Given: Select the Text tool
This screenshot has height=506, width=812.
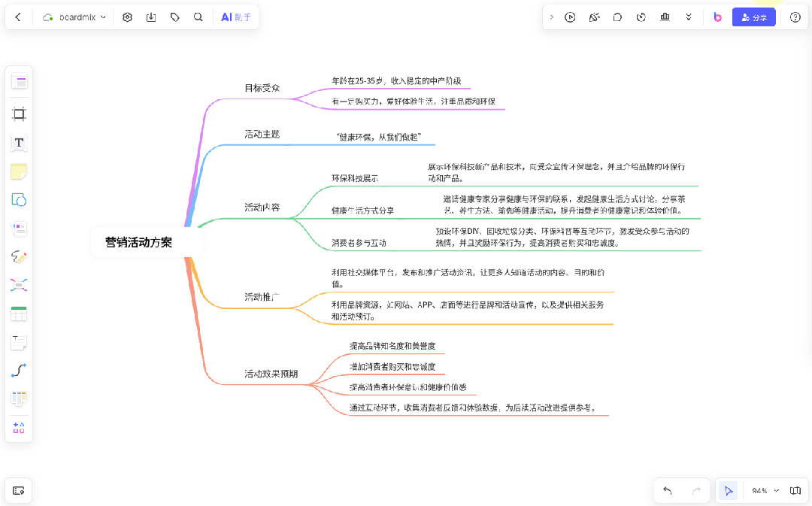Looking at the screenshot, I should (19, 142).
